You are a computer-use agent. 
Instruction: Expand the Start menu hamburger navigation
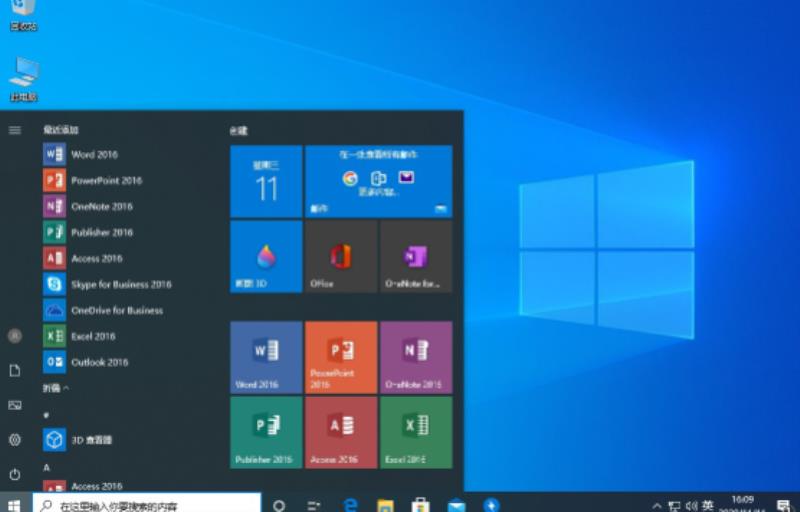coord(15,131)
